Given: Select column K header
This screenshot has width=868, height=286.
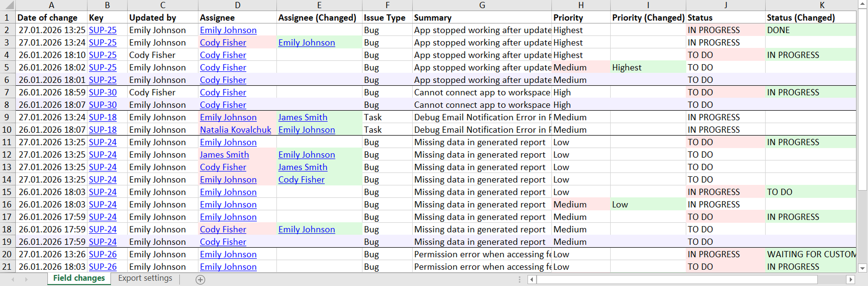Looking at the screenshot, I should (822, 5).
